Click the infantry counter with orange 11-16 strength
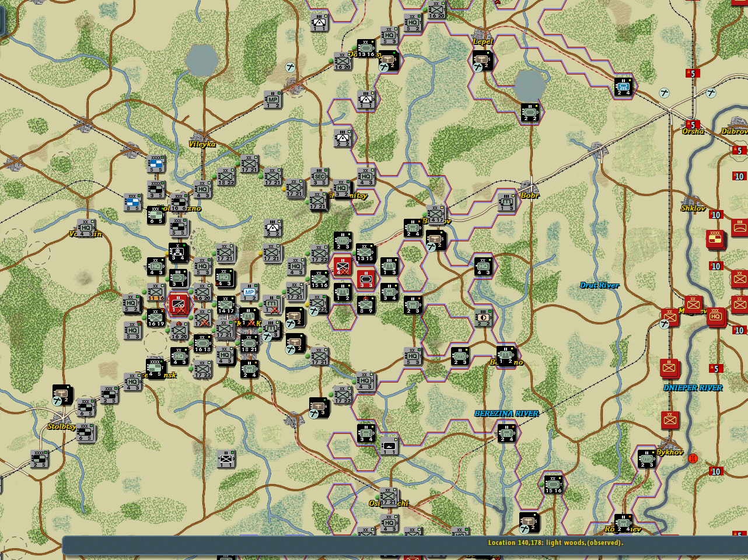748x560 pixels. coord(156,292)
